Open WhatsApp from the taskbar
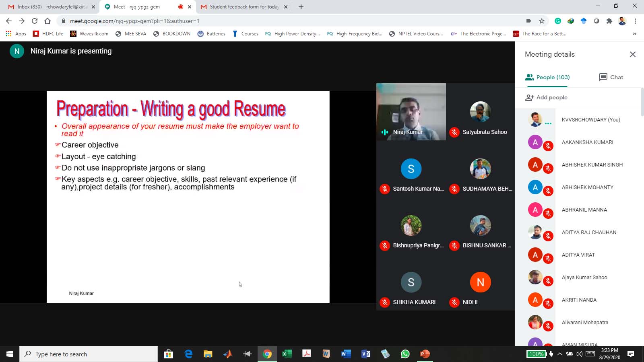Image resolution: width=644 pixels, height=362 pixels. pos(405,354)
